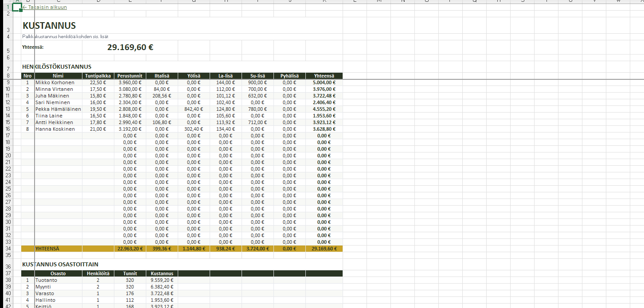The height and width of the screenshot is (308, 644).
Task: Select the total cell showing 29.169,60 €
Action: point(130,47)
